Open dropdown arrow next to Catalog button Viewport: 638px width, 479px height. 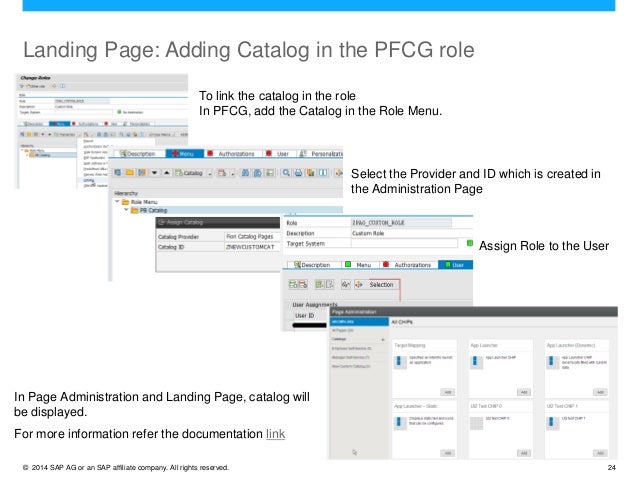pyautogui.click(x=210, y=173)
